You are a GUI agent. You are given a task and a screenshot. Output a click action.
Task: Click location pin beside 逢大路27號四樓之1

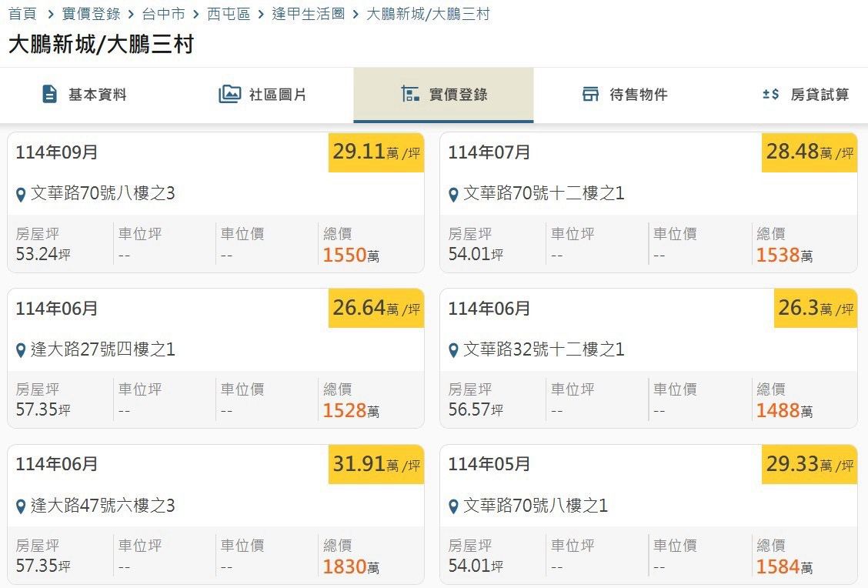(21, 350)
